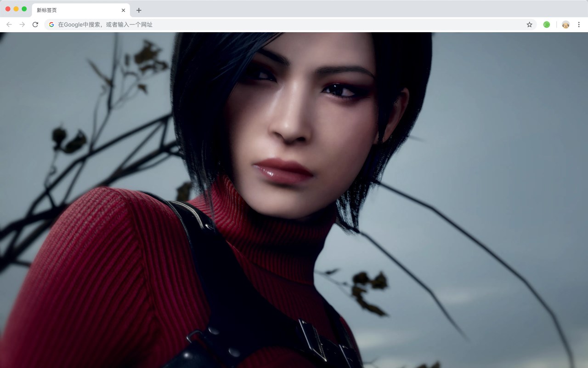
Task: Go back to the previous page
Action: pyautogui.click(x=9, y=24)
